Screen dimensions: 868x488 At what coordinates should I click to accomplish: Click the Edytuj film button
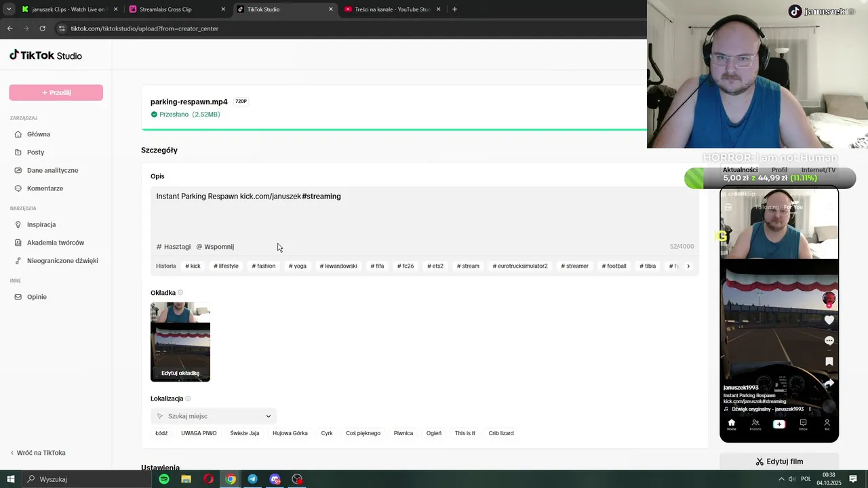pos(779,462)
